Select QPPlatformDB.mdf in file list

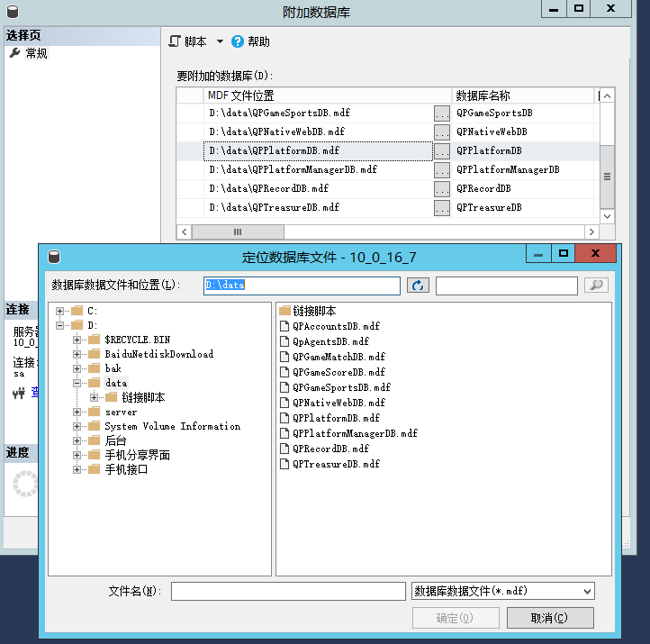pos(336,419)
